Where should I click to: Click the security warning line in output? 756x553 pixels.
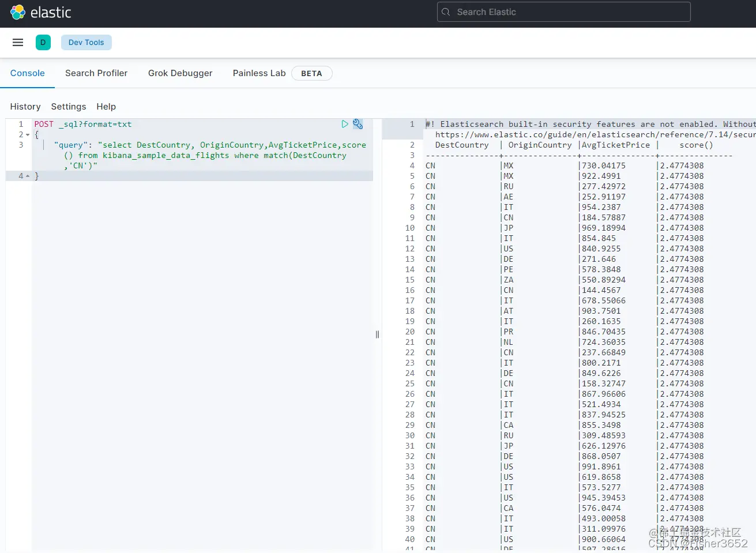tap(590, 124)
